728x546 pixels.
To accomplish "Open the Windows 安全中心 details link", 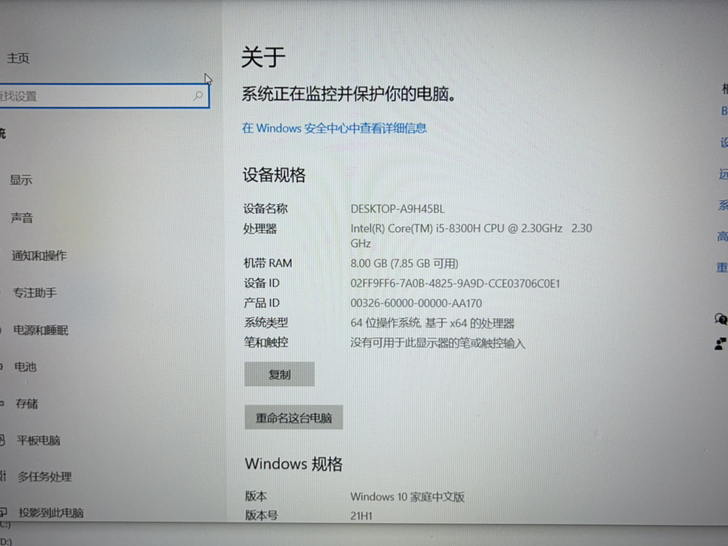I will [x=334, y=128].
